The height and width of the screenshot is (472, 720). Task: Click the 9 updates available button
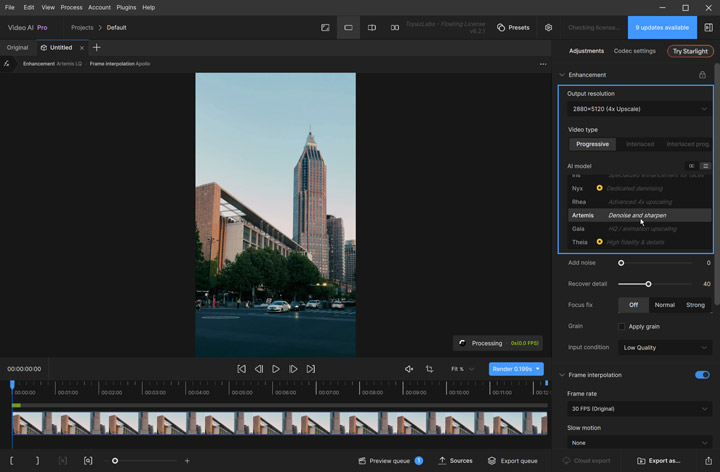point(662,28)
